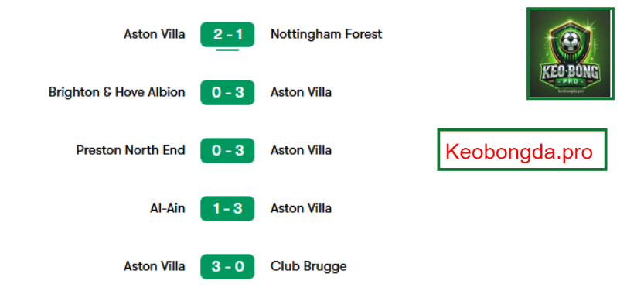The image size is (644, 298).
Task: Click the 0 - 3 Brighton match score
Action: coord(227,92)
